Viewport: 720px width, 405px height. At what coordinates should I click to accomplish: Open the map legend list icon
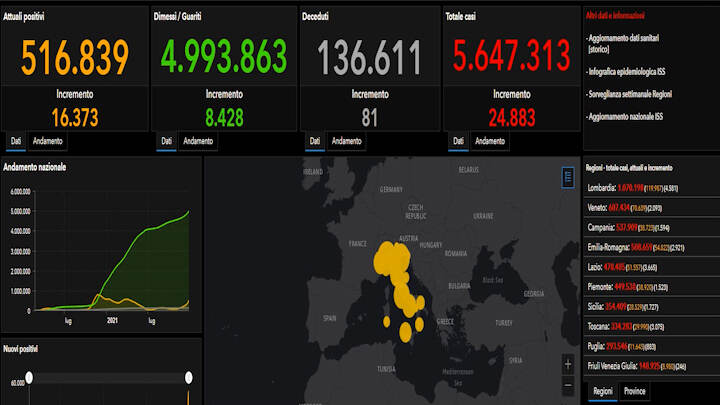568,177
